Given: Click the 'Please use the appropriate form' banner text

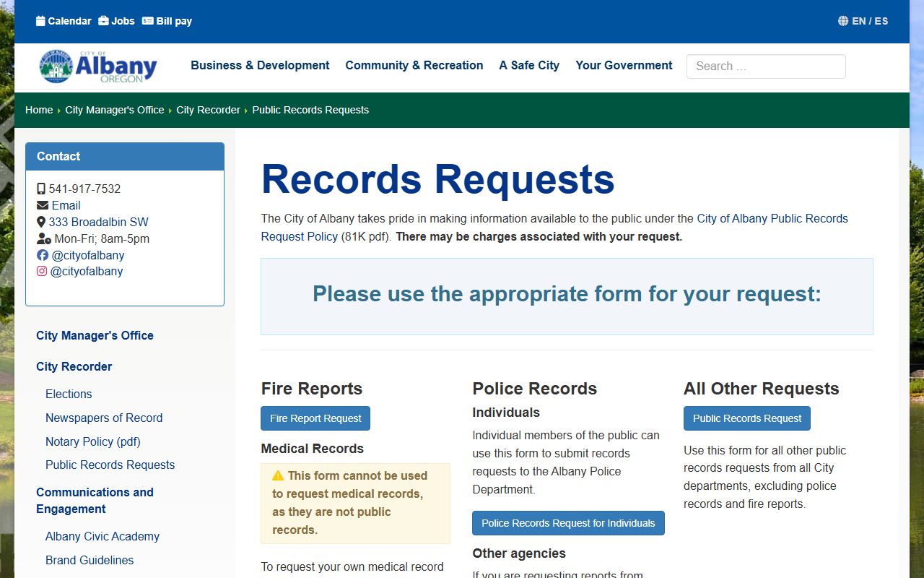Looking at the screenshot, I should coord(567,294).
